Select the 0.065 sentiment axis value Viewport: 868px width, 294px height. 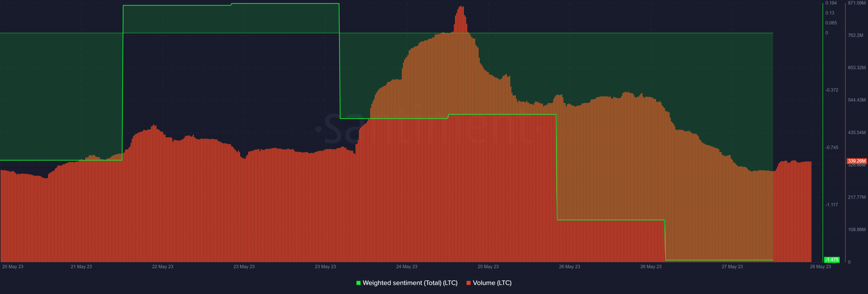(x=831, y=23)
